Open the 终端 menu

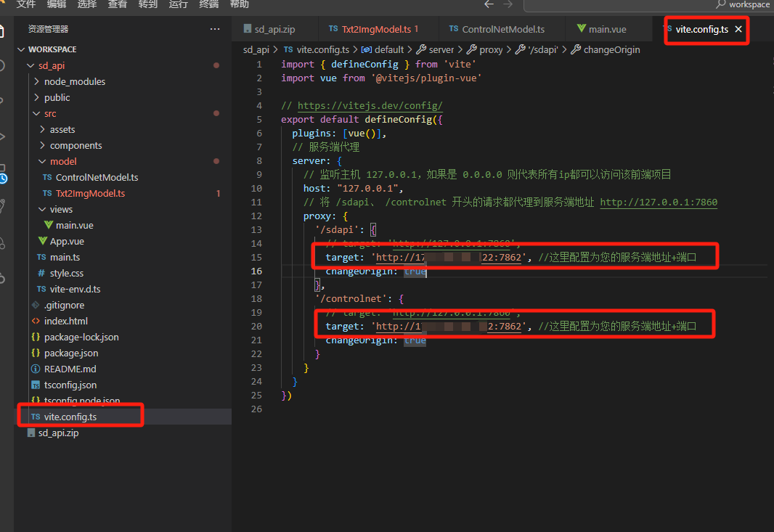click(x=209, y=4)
